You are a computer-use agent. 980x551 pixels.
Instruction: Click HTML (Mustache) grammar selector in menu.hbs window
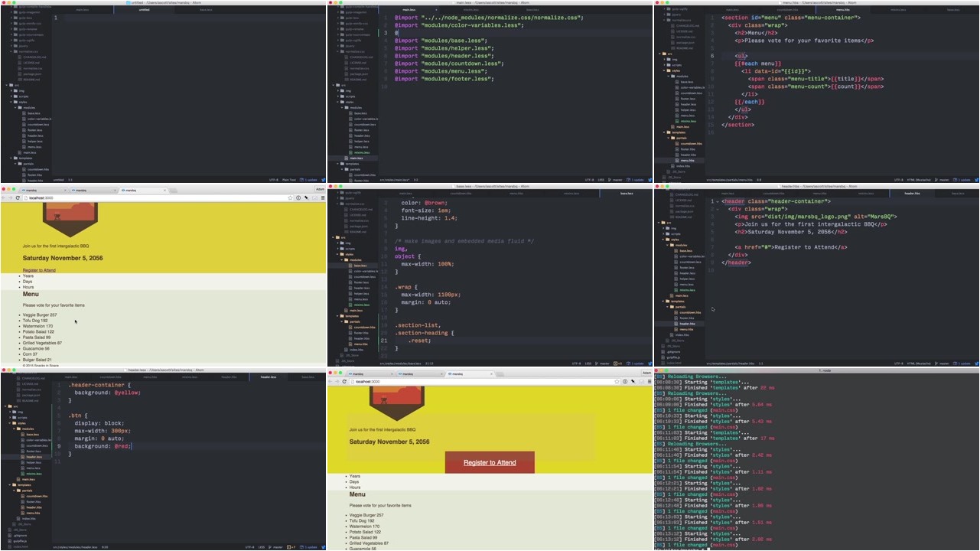coord(918,180)
